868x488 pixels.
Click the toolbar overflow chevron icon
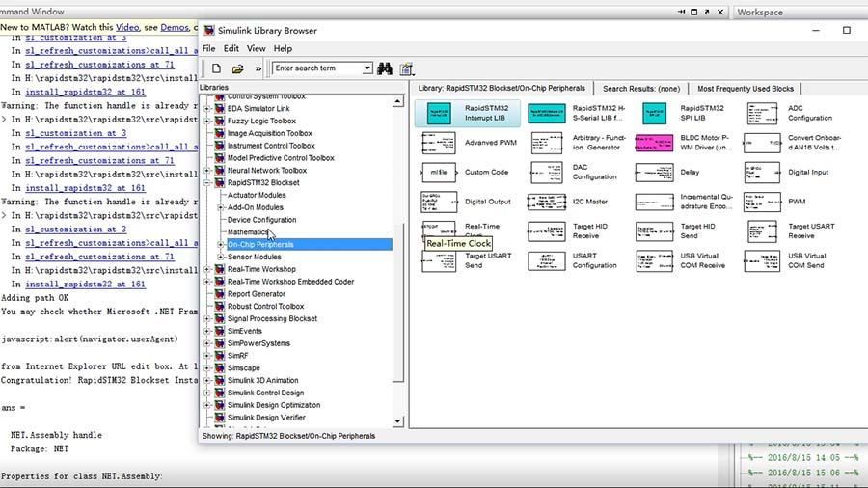(x=258, y=69)
